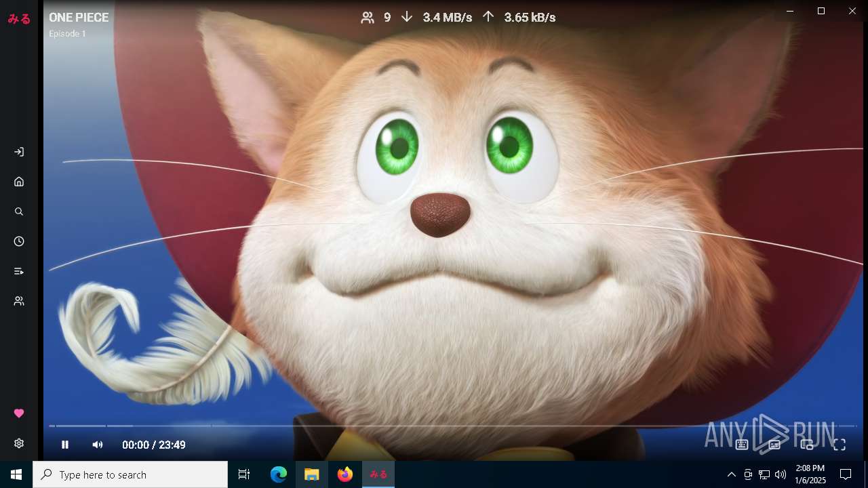Mute the player volume
Viewport: 868px width, 488px height.
pos(98,445)
